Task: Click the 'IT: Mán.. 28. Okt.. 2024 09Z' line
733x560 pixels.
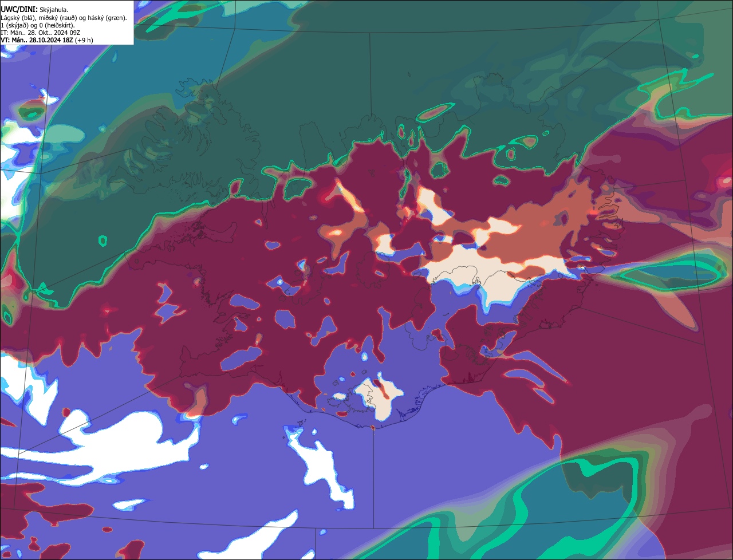Action: point(40,32)
